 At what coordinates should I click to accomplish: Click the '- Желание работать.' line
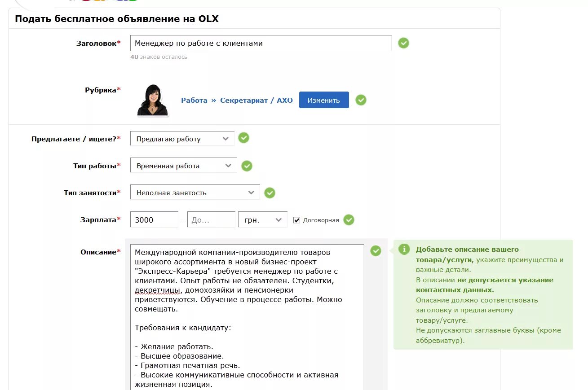coord(174,346)
